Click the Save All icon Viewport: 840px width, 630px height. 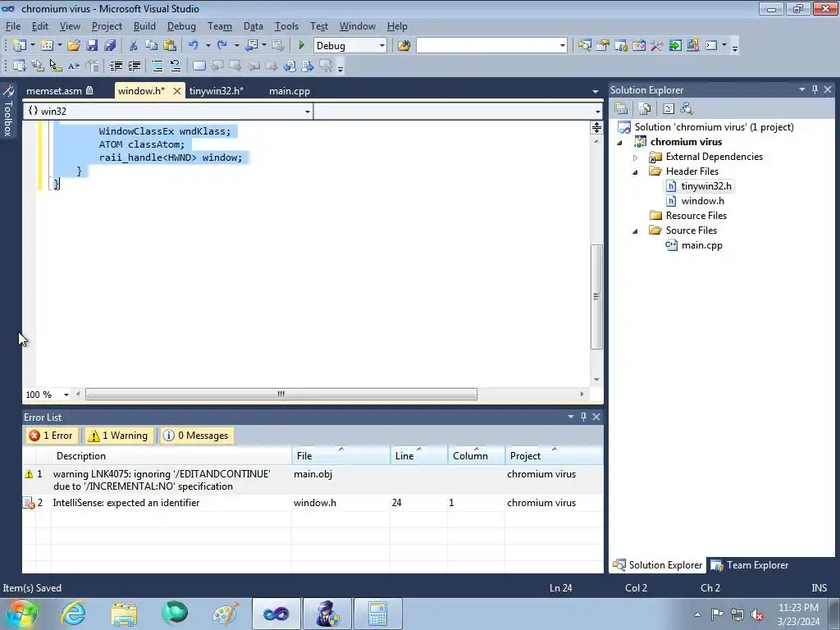[110, 46]
